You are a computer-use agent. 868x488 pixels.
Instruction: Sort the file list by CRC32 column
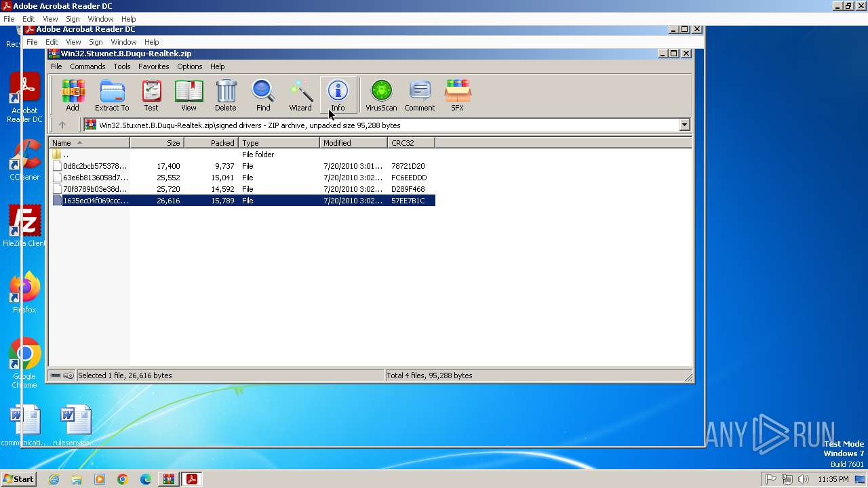tap(411, 142)
